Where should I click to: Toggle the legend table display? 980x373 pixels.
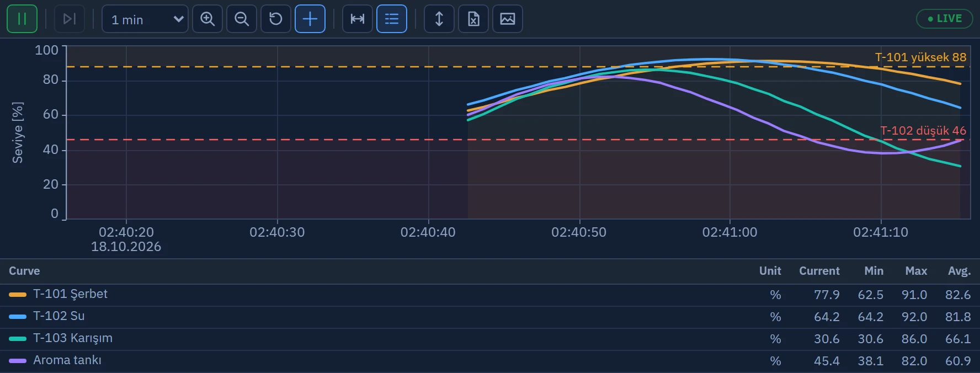392,19
